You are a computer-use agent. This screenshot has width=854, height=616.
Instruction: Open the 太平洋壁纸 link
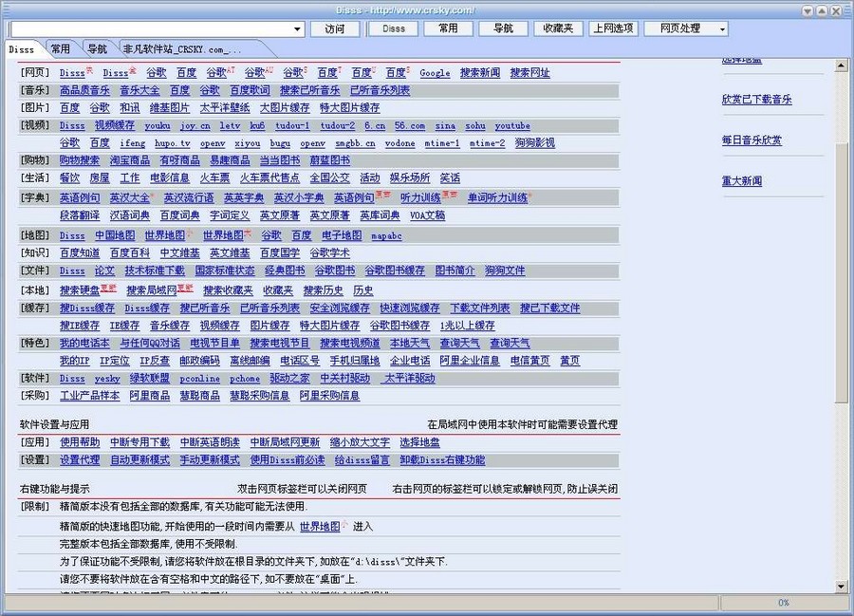(x=224, y=108)
